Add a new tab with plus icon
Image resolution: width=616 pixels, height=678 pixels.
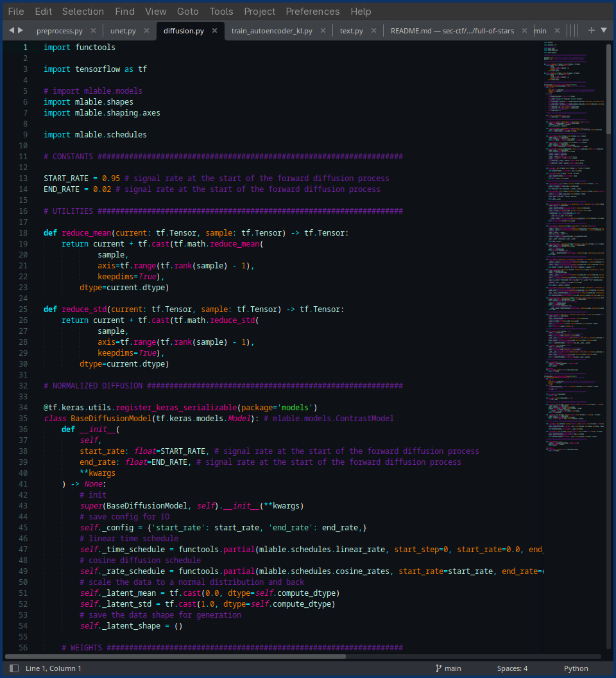tap(592, 30)
